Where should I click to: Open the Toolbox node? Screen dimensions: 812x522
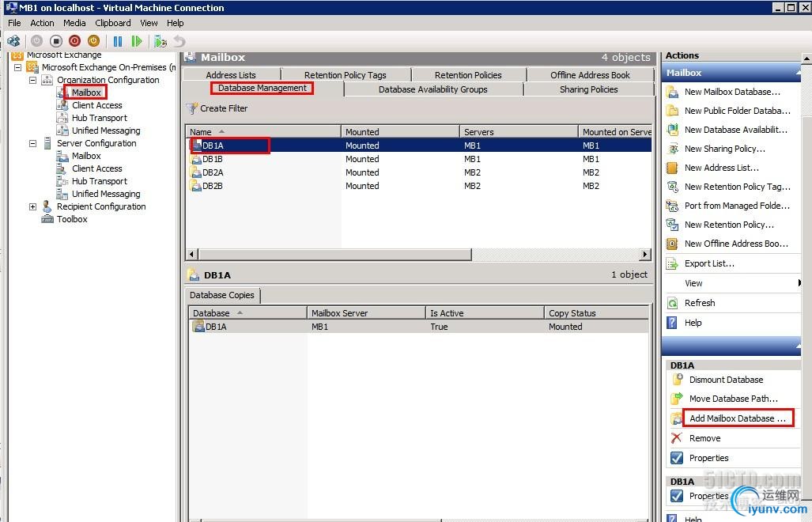point(72,219)
